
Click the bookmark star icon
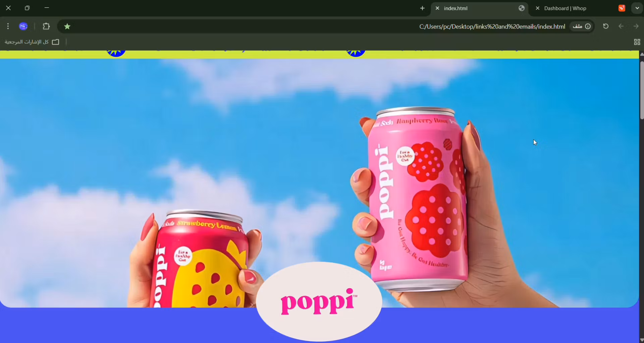(x=67, y=26)
